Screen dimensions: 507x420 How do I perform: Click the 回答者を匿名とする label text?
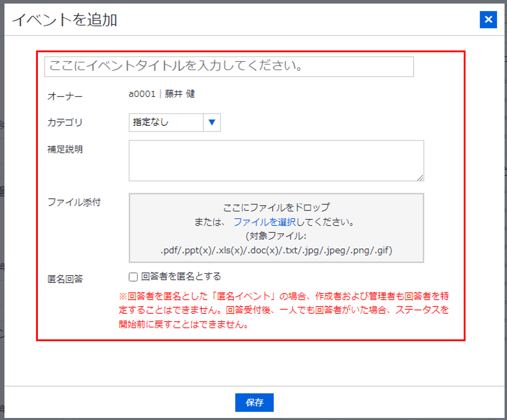point(181,277)
